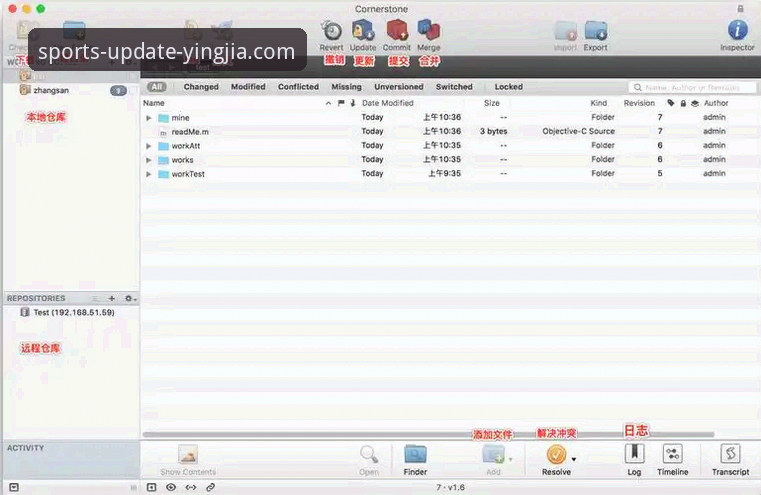Click the eye icon in status bar
The width and height of the screenshot is (761, 495).
tap(171, 487)
